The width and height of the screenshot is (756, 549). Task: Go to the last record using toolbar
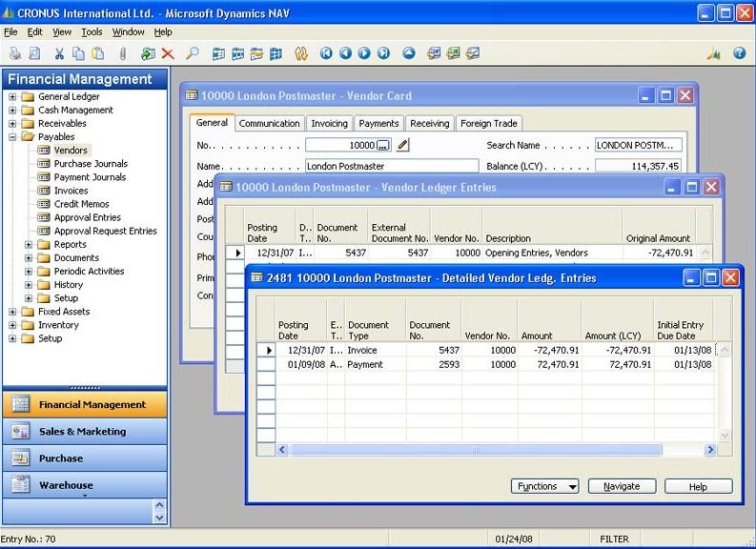384,53
